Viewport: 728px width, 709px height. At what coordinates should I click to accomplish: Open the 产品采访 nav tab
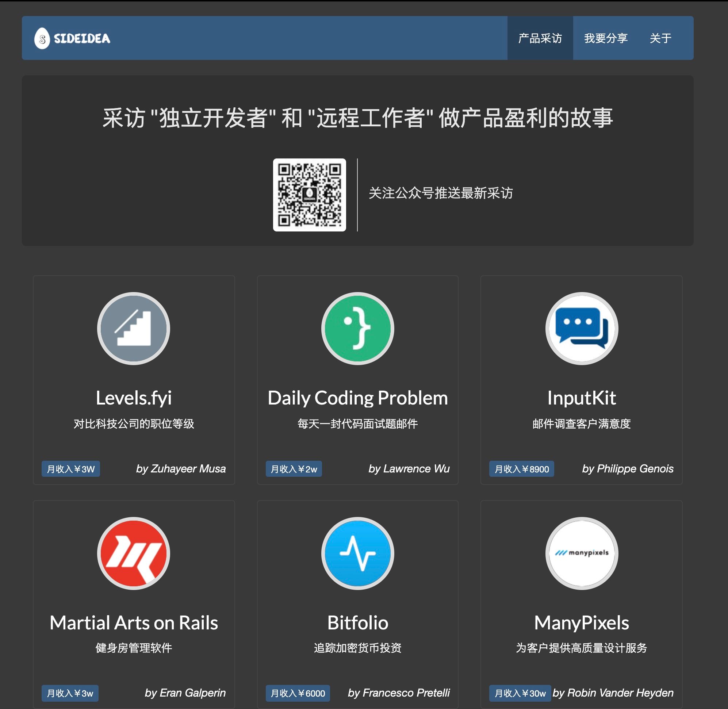pos(540,38)
